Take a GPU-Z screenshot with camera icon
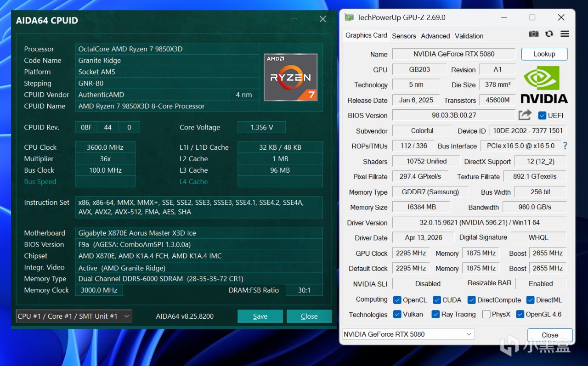Viewport: 588px width, 366px height. pos(533,34)
